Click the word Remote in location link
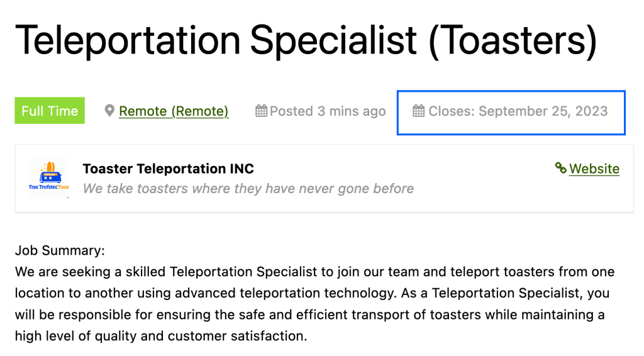Image resolution: width=644 pixels, height=356 pixels. point(143,111)
